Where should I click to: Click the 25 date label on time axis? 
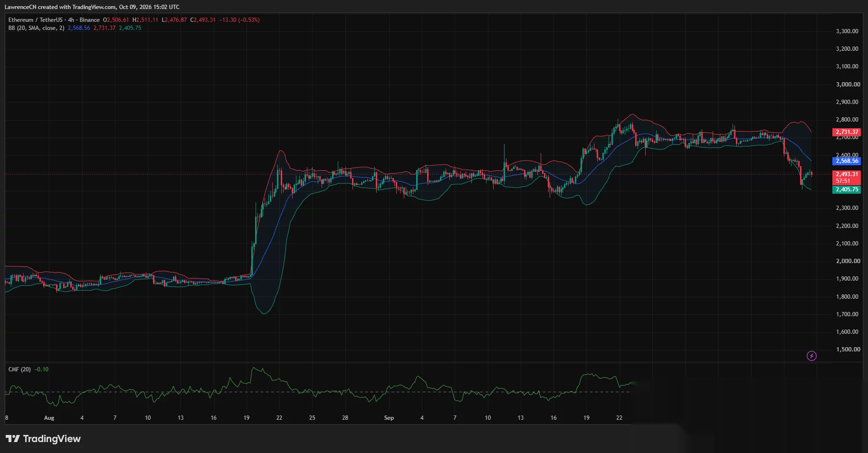pos(312,418)
